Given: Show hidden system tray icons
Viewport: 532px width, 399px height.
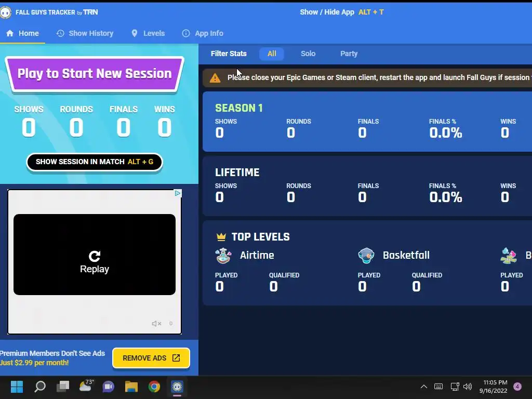Looking at the screenshot, I should tap(424, 387).
